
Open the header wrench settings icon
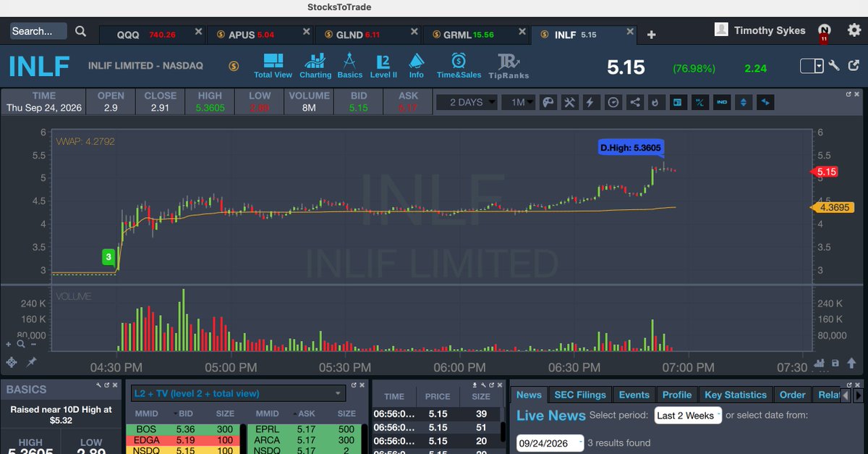coord(834,66)
